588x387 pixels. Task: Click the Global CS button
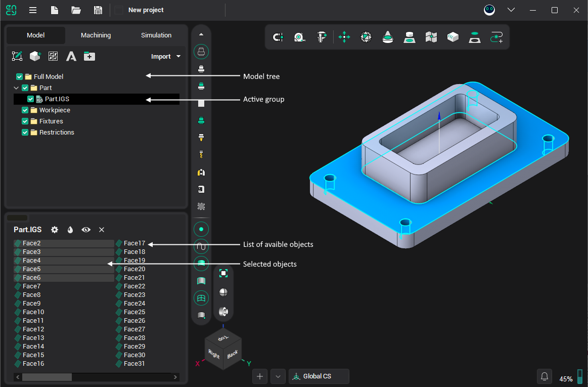(319, 376)
